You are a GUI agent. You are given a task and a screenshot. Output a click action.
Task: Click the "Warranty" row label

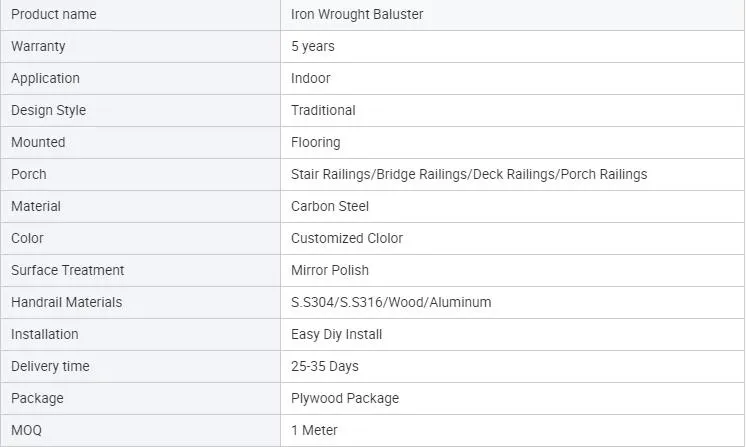click(x=41, y=46)
